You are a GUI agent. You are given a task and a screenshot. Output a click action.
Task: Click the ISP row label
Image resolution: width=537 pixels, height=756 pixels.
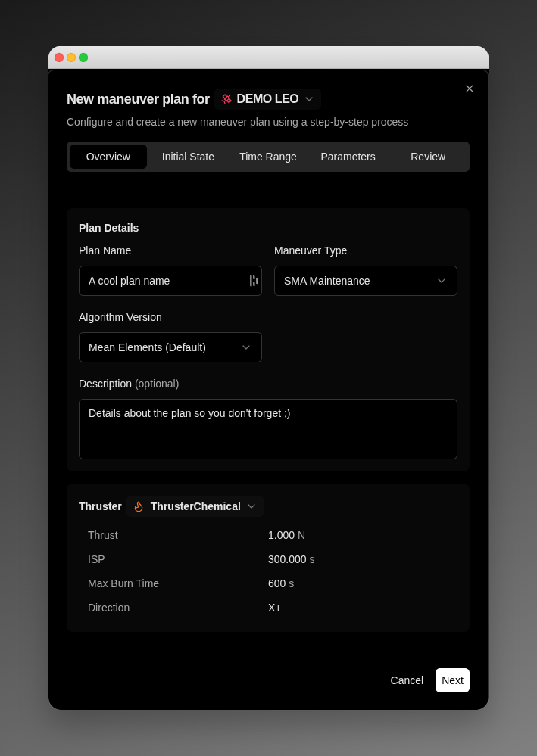[96, 559]
